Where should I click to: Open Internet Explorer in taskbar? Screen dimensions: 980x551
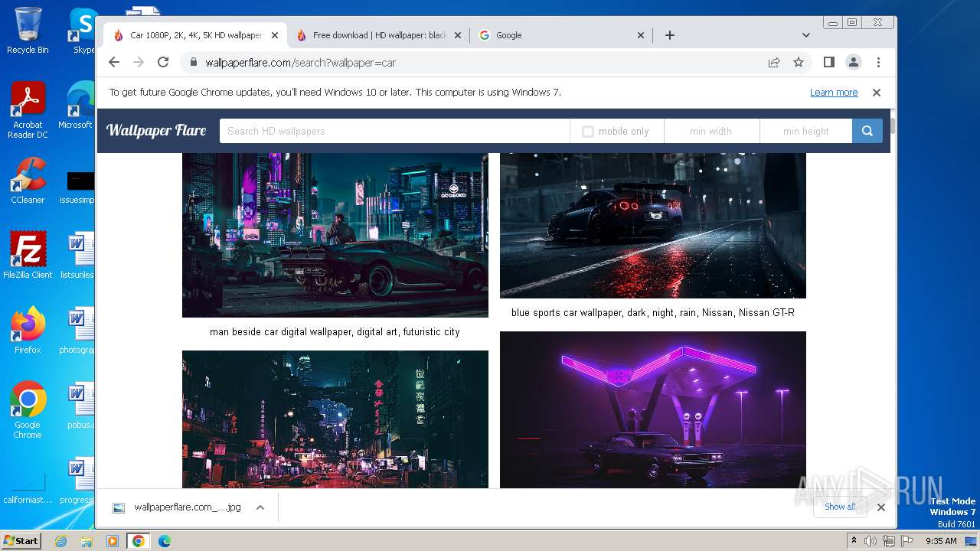coord(61,541)
